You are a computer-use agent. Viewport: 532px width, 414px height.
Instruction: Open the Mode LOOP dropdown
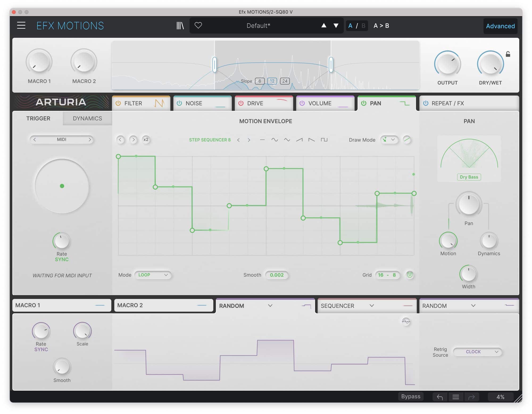pyautogui.click(x=153, y=275)
